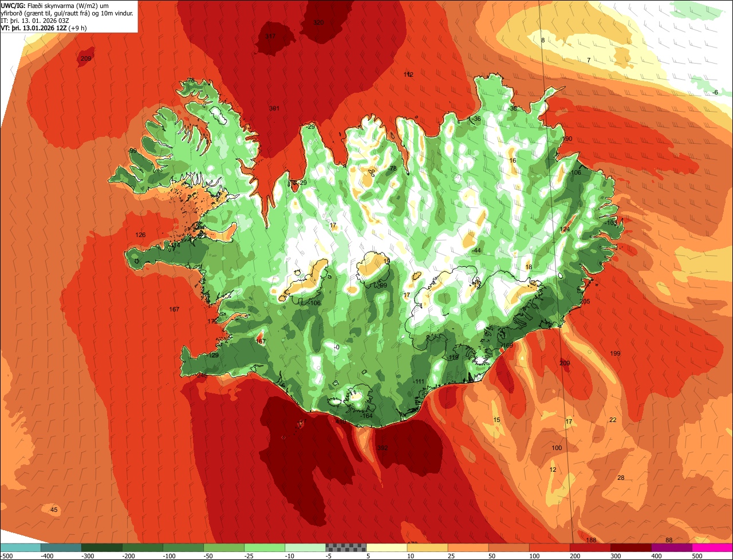The width and height of the screenshot is (733, 560).
Task: Click the initial time line 'IT: þri. 13. 01. 2026 03Z'
Action: pyautogui.click(x=35, y=21)
